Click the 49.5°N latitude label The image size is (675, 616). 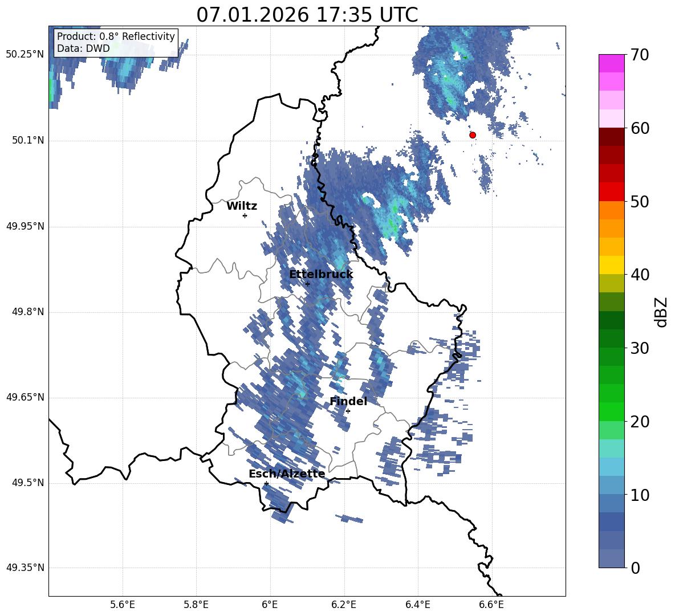point(28,483)
